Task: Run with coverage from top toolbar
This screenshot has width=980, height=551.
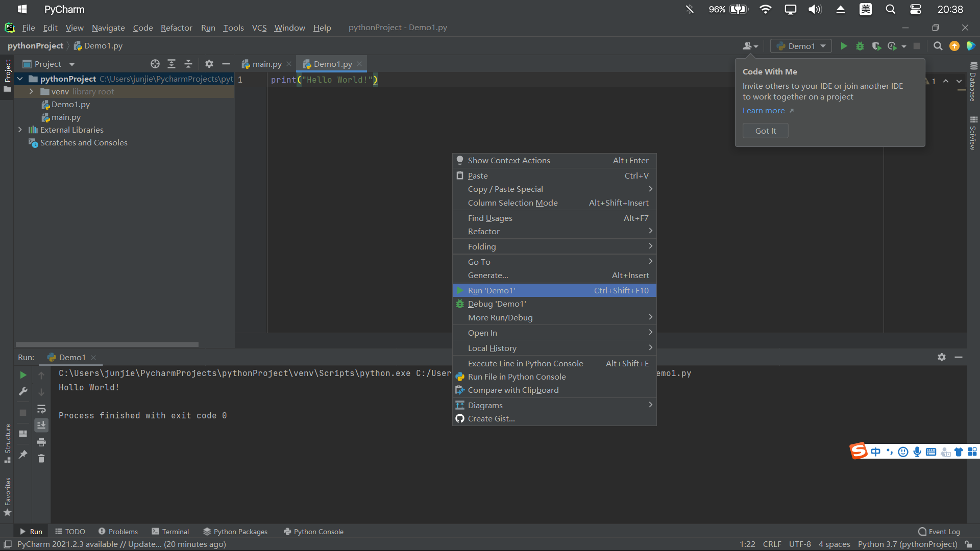Action: point(876,46)
